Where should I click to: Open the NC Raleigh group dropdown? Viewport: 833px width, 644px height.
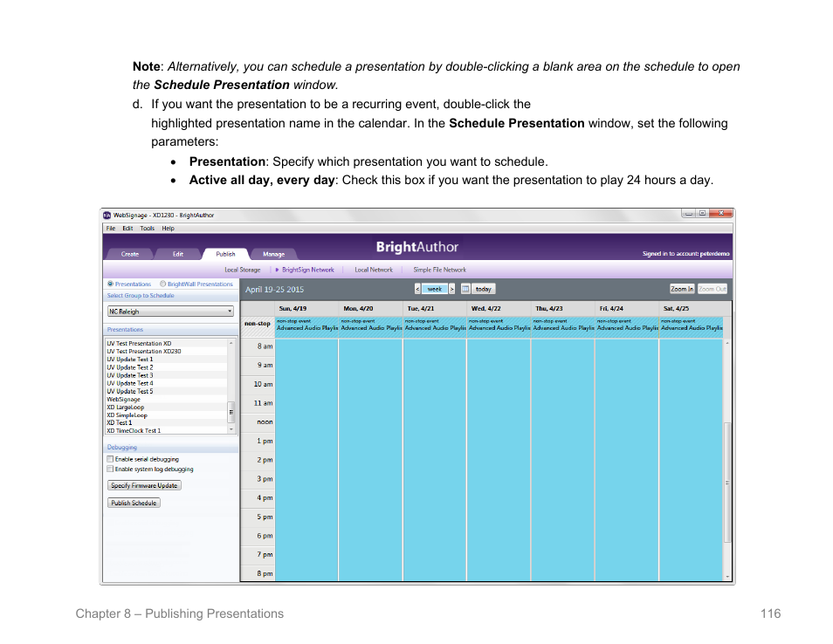click(170, 312)
